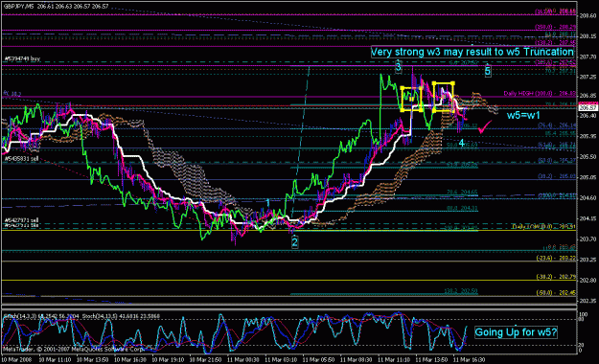Click the 205.05 price scale value
Screen dimensions: 599x364
[x=587, y=177]
